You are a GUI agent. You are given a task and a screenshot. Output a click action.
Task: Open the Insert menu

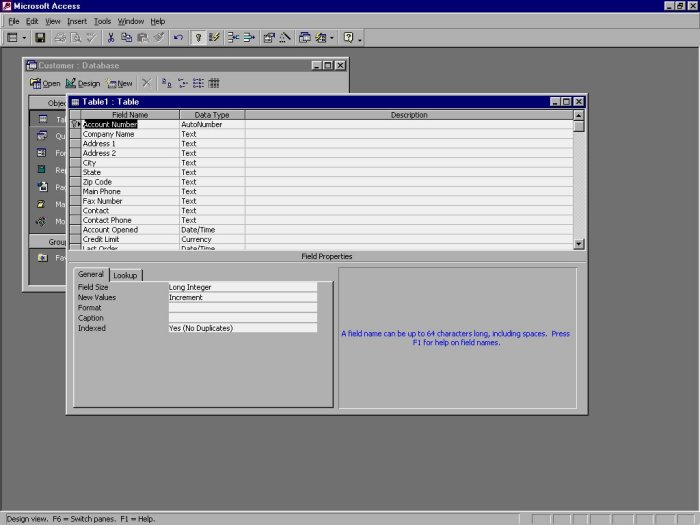(77, 21)
